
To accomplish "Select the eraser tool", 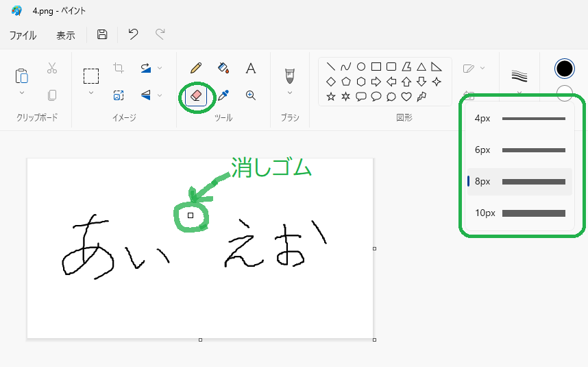I will pyautogui.click(x=196, y=95).
